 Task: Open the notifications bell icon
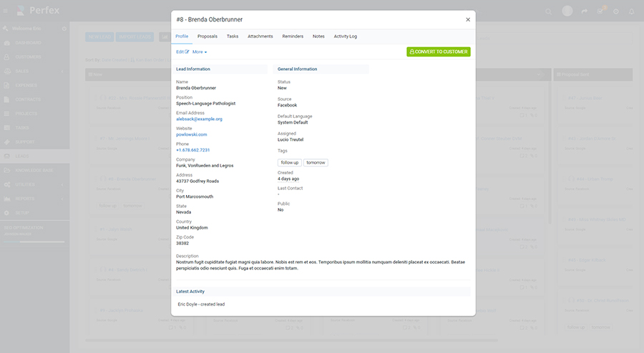click(x=631, y=11)
